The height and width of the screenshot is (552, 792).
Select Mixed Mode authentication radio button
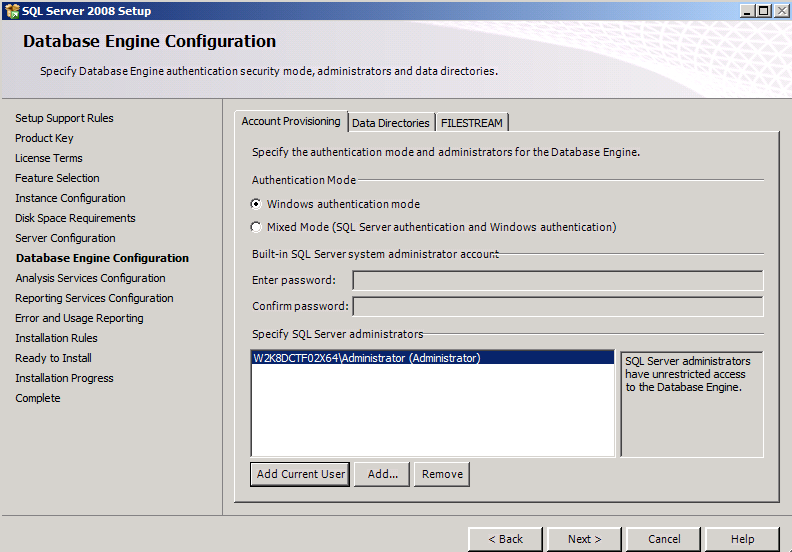(x=256, y=227)
